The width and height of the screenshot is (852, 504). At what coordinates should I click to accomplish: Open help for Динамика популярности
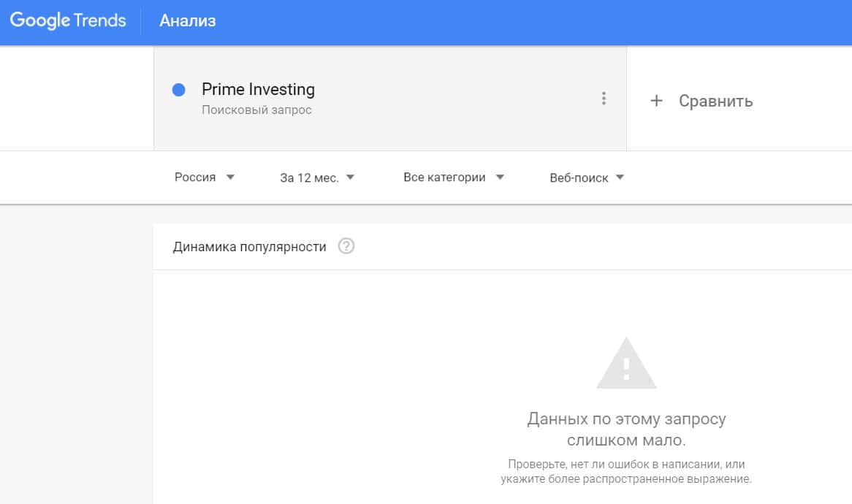346,247
